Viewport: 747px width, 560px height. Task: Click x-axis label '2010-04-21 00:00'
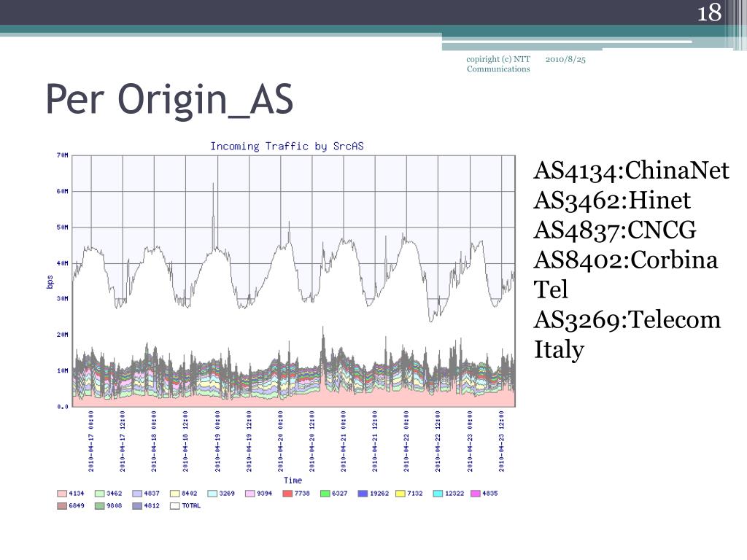[x=344, y=441]
